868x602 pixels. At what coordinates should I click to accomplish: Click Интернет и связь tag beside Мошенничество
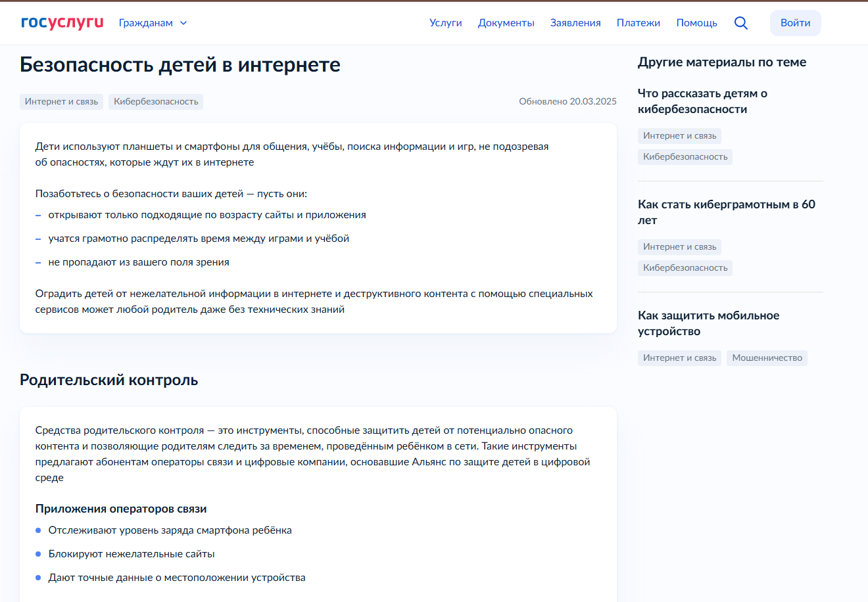coord(679,358)
